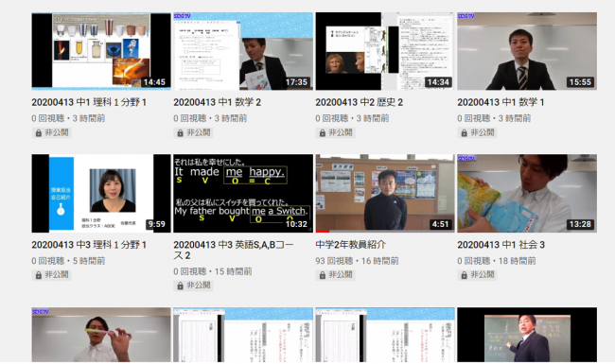
Task: Open the 中学2年教員紹介 video title
Action: (351, 245)
